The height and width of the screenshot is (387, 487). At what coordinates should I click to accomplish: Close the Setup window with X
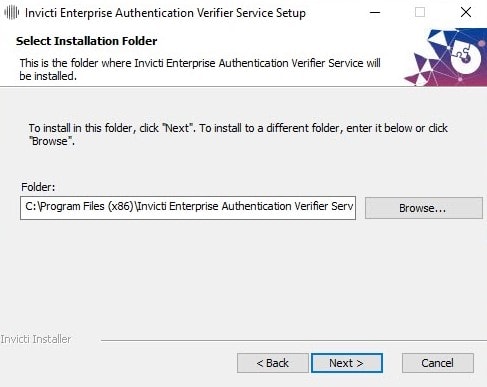(466, 13)
